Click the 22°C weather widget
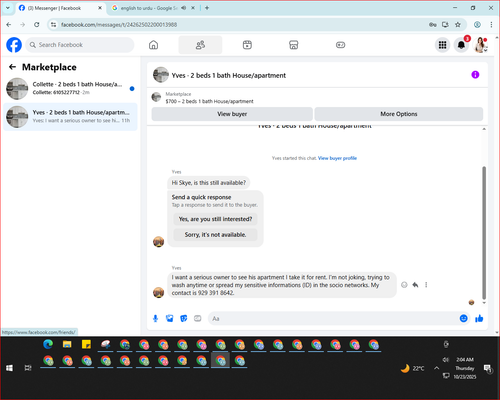 413,368
